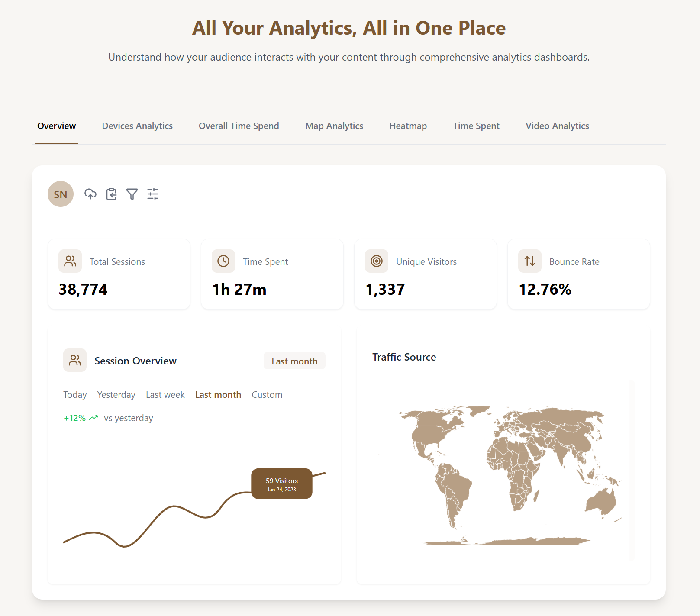The image size is (700, 616).
Task: Select the Time Spent tab
Action: (476, 126)
